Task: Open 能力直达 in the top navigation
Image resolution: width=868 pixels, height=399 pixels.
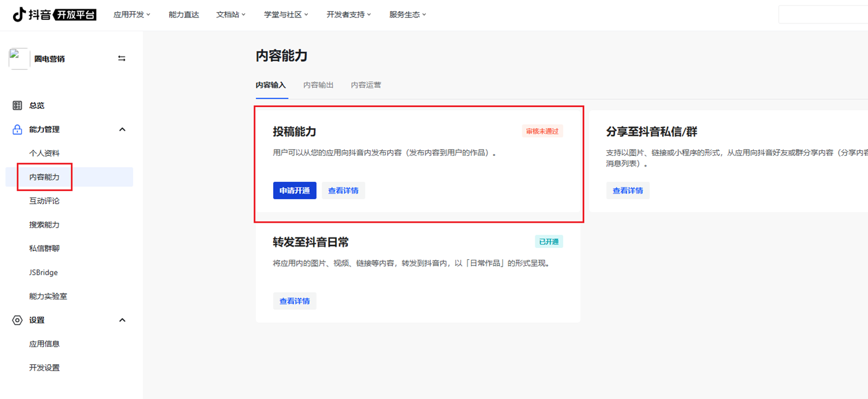Action: [x=184, y=14]
